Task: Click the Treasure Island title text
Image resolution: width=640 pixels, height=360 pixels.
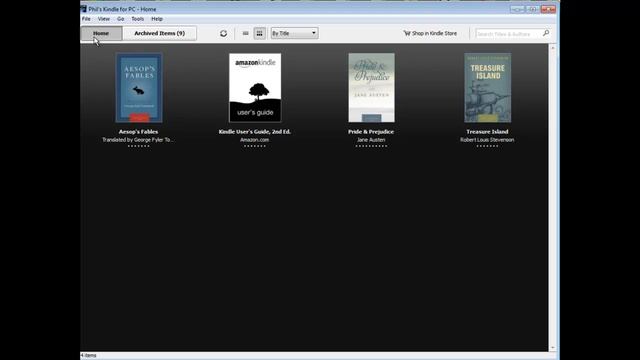Action: tap(487, 132)
